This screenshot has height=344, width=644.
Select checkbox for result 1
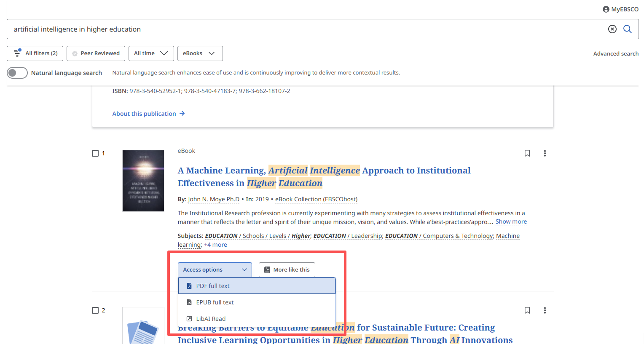coord(95,153)
